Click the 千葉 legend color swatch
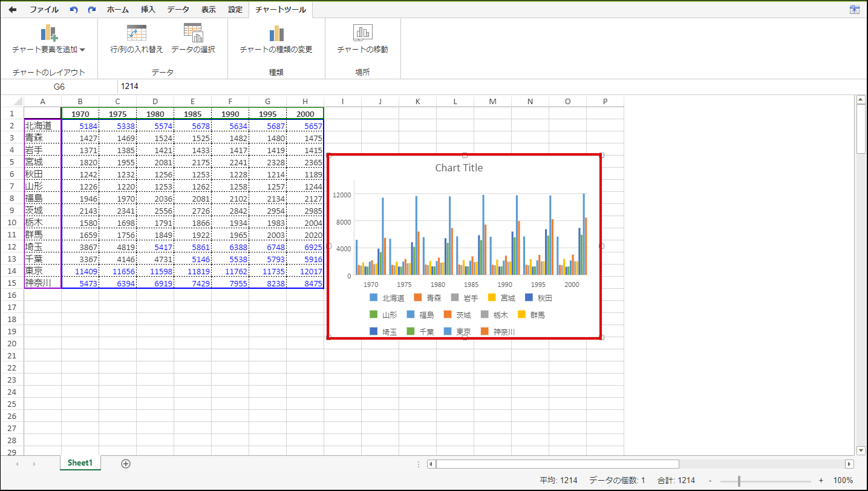This screenshot has height=491, width=868. (x=411, y=332)
